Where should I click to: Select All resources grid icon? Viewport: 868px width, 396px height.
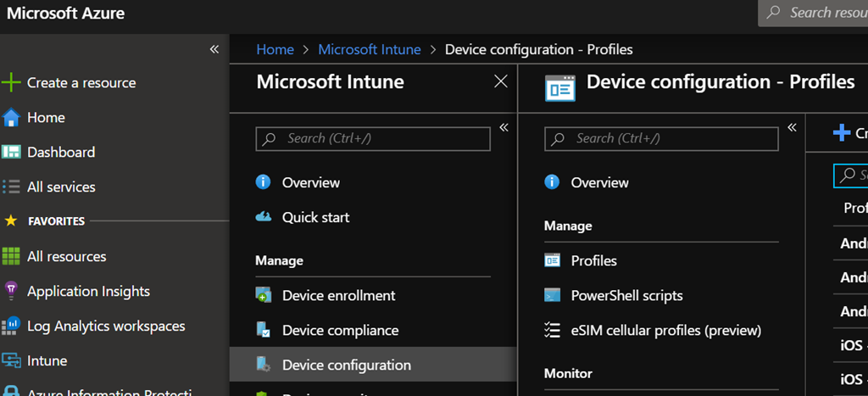[11, 256]
